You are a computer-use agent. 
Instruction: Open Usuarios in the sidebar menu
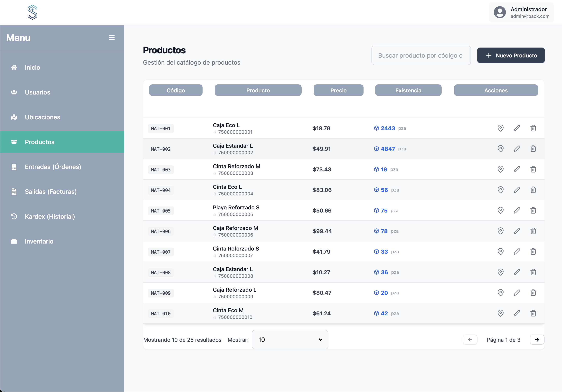pyautogui.click(x=37, y=92)
